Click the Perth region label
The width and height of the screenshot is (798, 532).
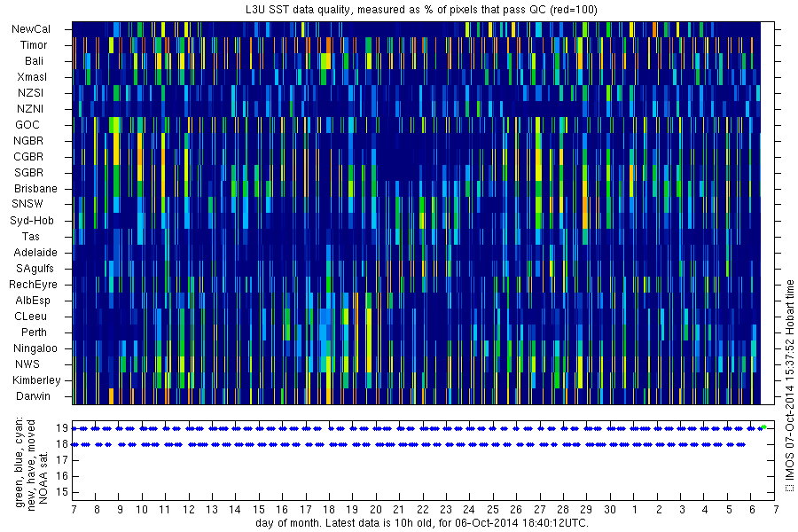[34, 332]
